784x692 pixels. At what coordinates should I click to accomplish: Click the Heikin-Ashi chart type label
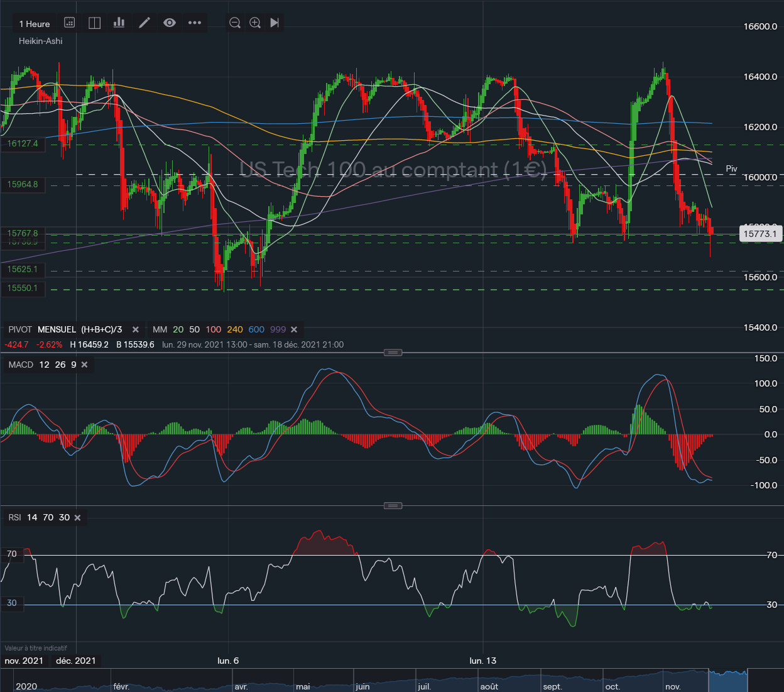pyautogui.click(x=41, y=41)
